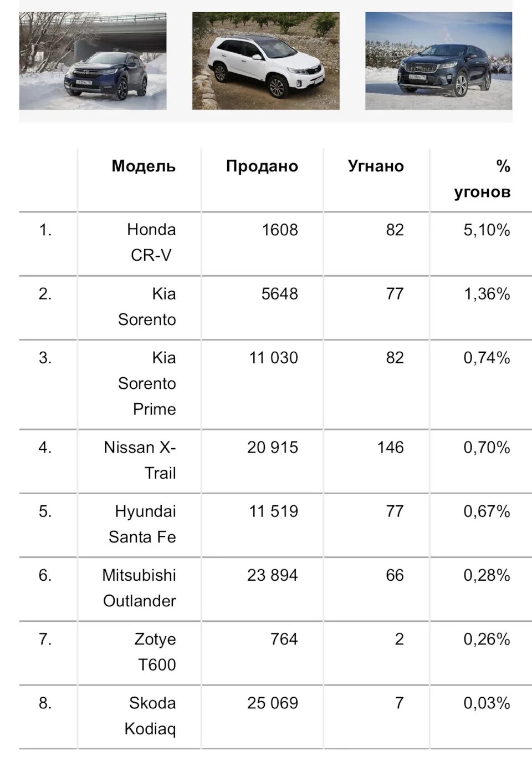This screenshot has height=761, width=532.
Task: Open the Honda CR-V snow photo thumbnail
Action: click(93, 61)
